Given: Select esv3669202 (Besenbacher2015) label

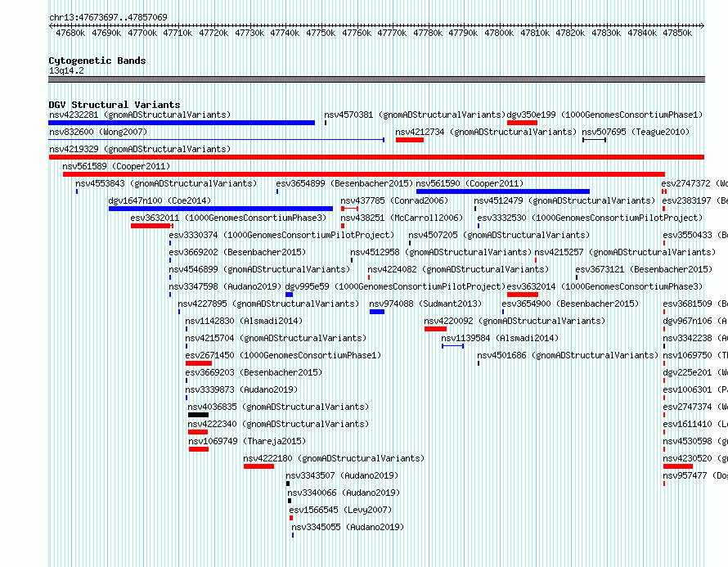Looking at the screenshot, I should (238, 252).
